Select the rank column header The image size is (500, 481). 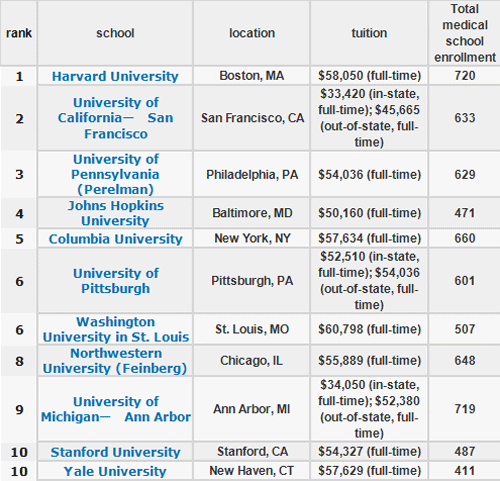(x=19, y=33)
